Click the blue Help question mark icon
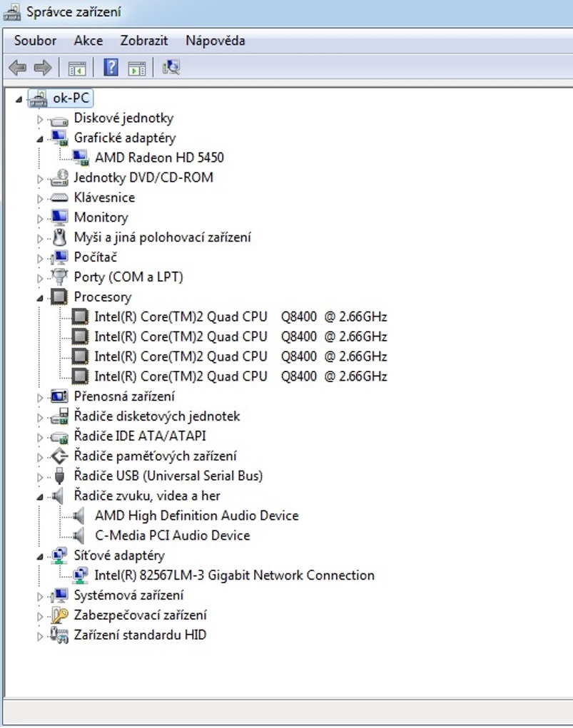The height and width of the screenshot is (728, 573). 111,68
